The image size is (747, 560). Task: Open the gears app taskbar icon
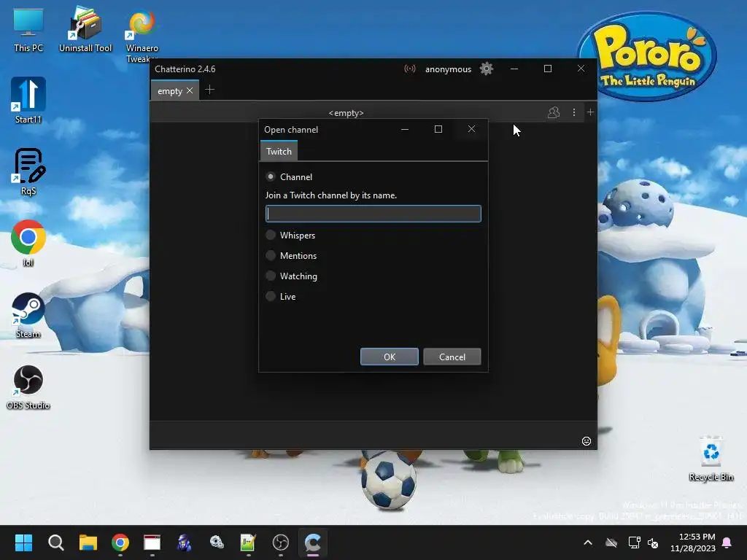point(217,542)
